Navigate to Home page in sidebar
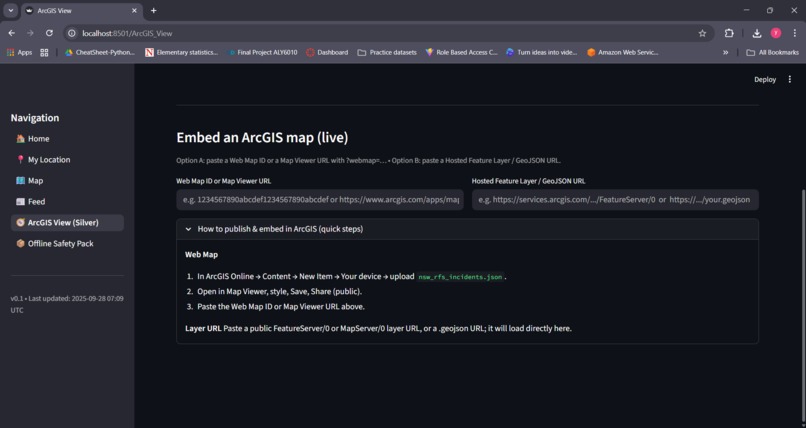Viewport: 806px width, 428px height. point(67,139)
